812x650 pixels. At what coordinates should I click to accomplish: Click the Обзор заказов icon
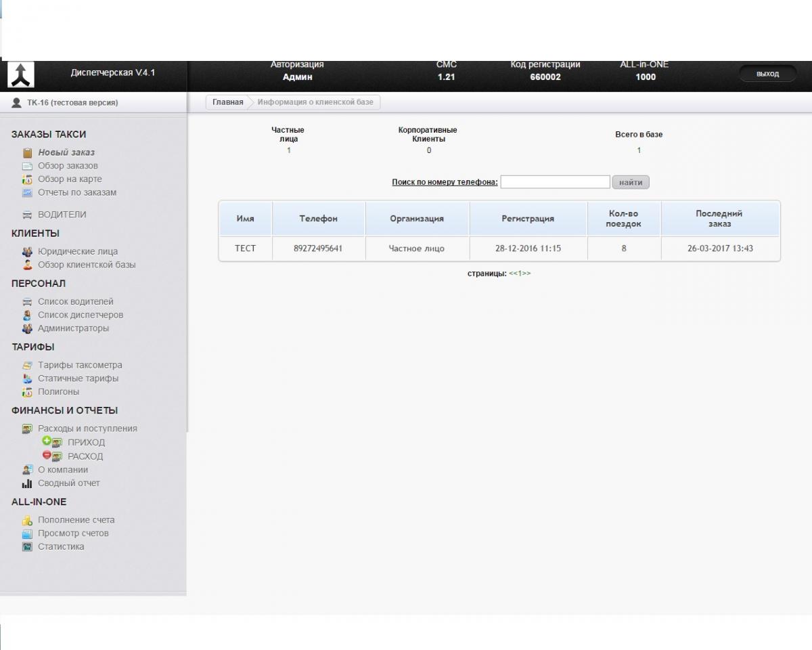(x=27, y=166)
